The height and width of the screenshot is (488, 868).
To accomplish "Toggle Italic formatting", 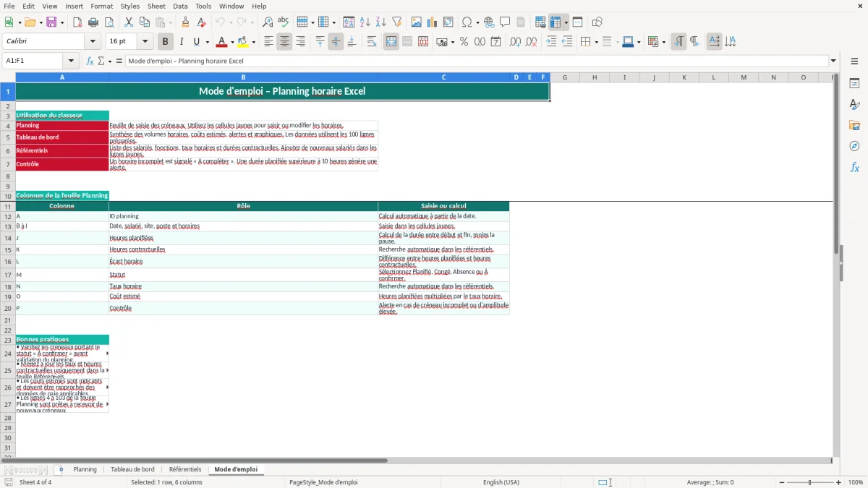I will pyautogui.click(x=182, y=42).
